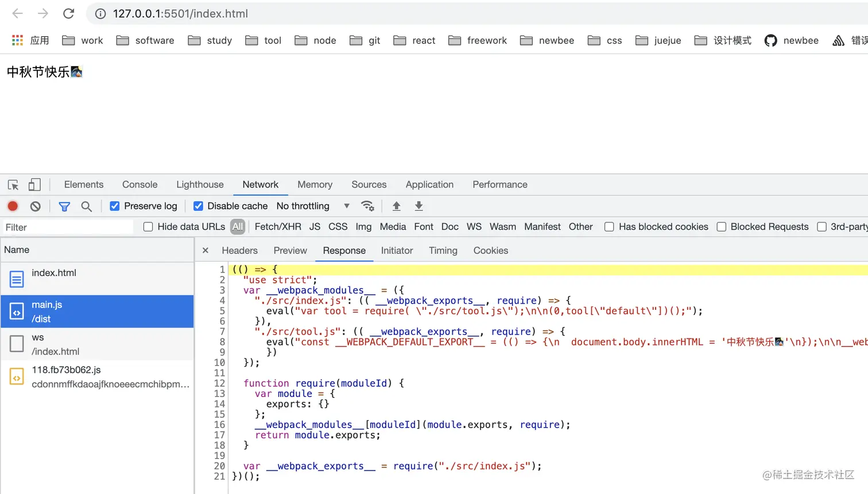Open the GitHub newbee bookmark
Image resolution: width=868 pixels, height=494 pixels.
click(792, 40)
